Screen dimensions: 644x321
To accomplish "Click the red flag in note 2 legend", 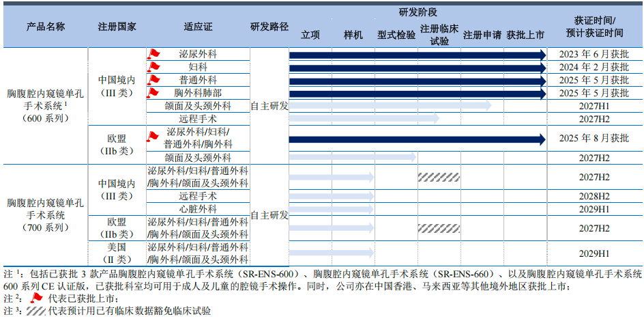I will point(37,298).
